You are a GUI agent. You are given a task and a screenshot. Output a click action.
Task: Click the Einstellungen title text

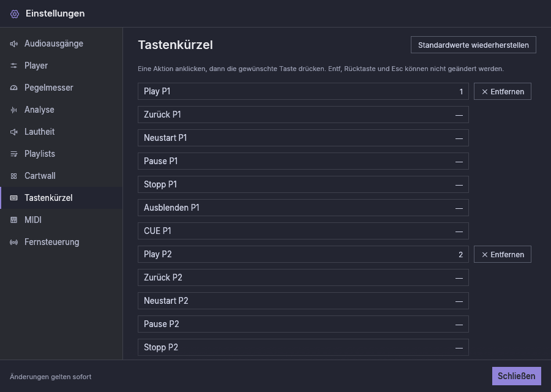tap(55, 13)
